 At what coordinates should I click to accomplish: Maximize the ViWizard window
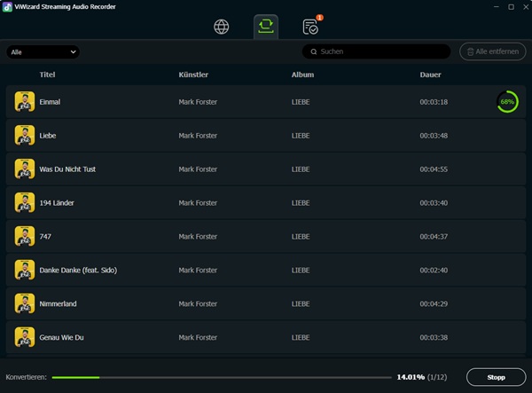point(511,7)
